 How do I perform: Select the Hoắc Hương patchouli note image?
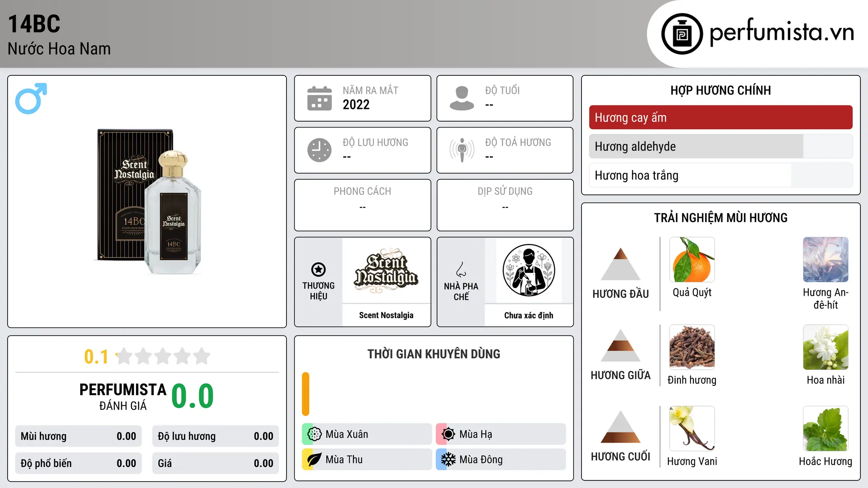[826, 429]
